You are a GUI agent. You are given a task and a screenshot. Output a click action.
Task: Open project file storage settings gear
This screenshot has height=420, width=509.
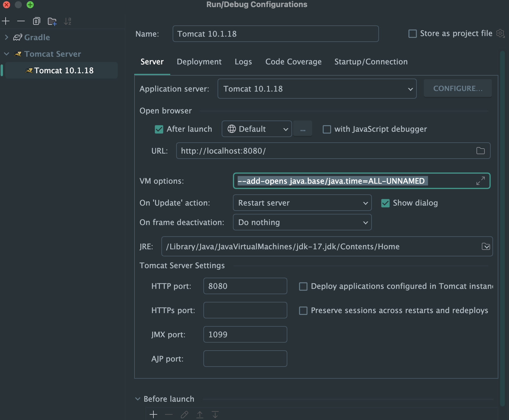tap(500, 33)
